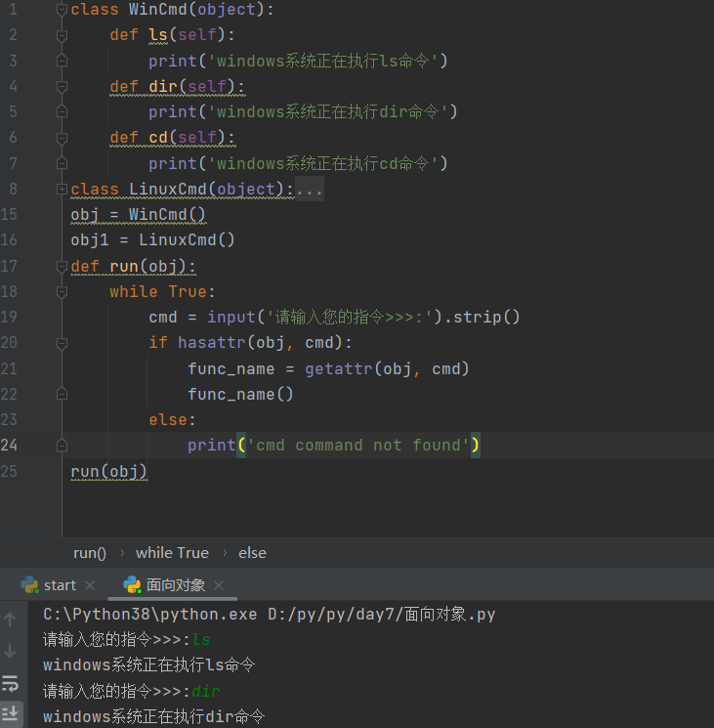Image resolution: width=714 pixels, height=728 pixels.
Task: Close the start run tab
Action: point(90,585)
